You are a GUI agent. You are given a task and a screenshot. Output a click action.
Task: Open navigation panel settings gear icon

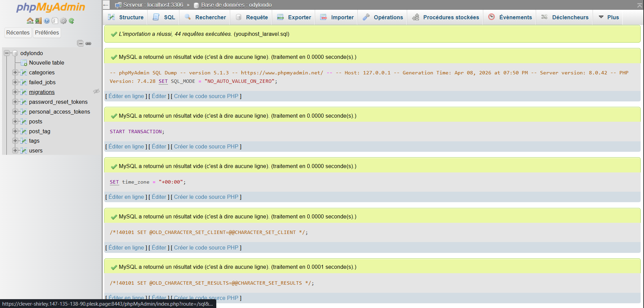pyautogui.click(x=63, y=21)
